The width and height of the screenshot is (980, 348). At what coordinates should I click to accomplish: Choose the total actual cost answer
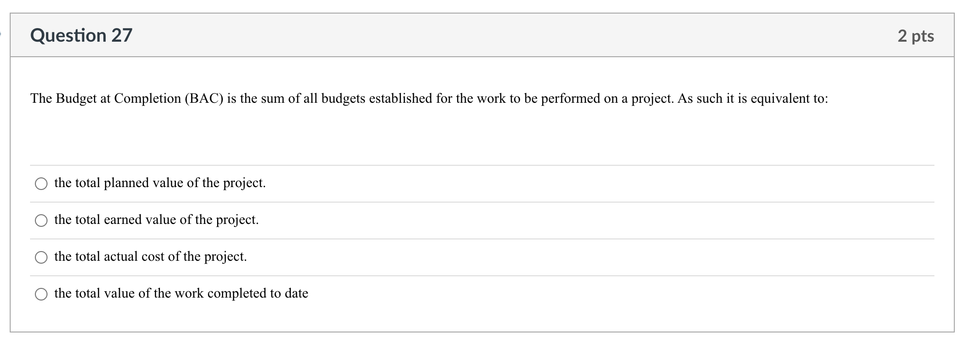coord(41,257)
